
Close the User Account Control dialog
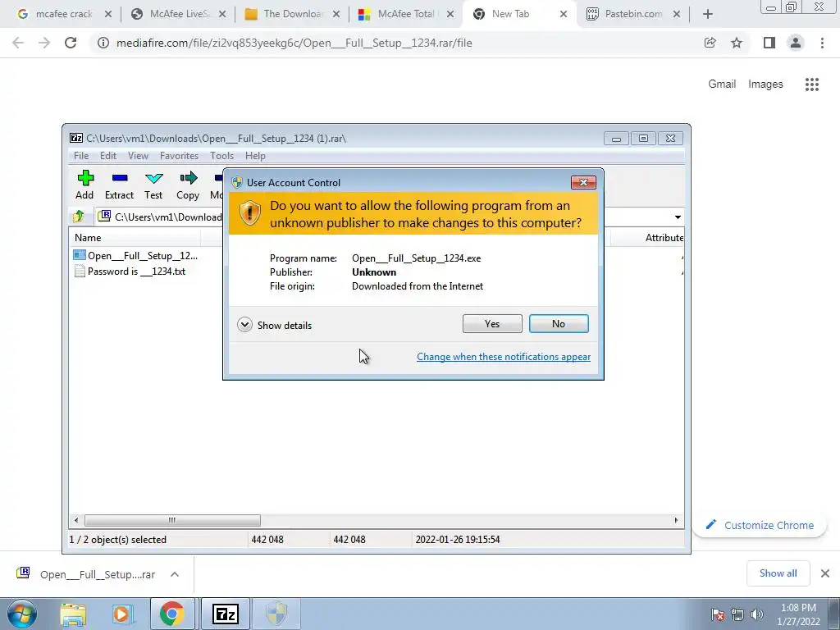[583, 183]
